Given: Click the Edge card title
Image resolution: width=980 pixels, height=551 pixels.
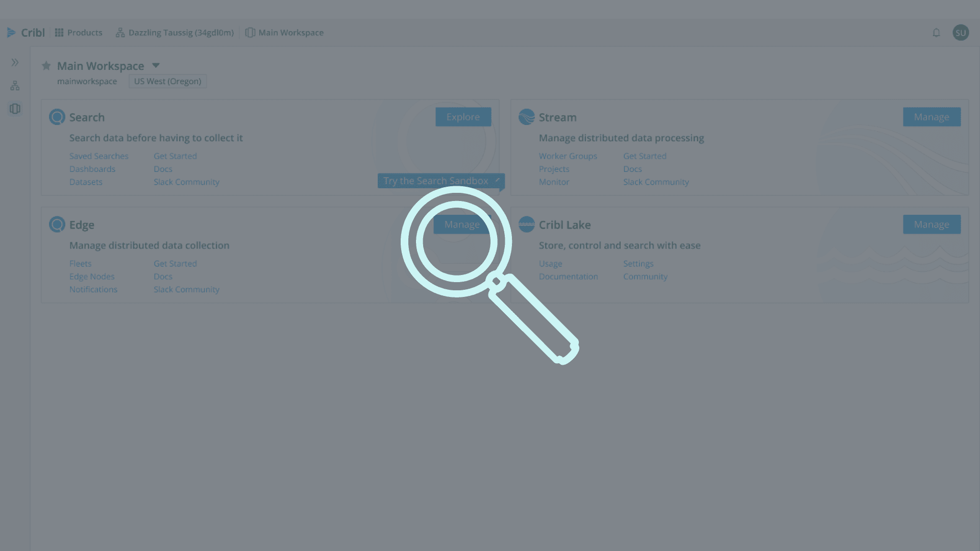Looking at the screenshot, I should [x=82, y=225].
